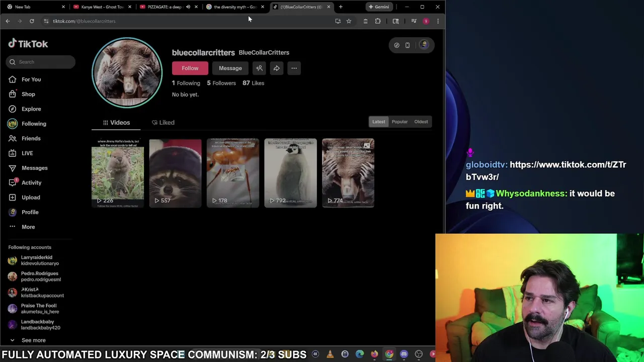
Task: Message bluecollarcritters
Action: (230, 68)
